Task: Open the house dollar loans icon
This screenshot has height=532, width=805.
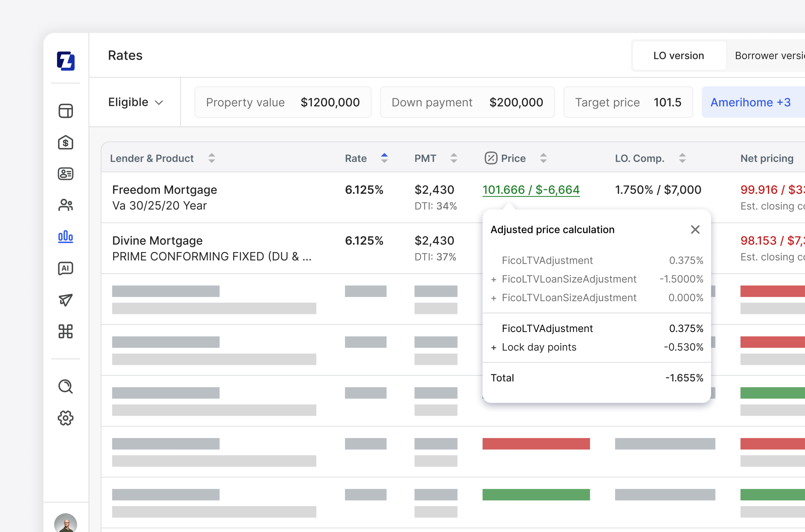Action: [65, 142]
